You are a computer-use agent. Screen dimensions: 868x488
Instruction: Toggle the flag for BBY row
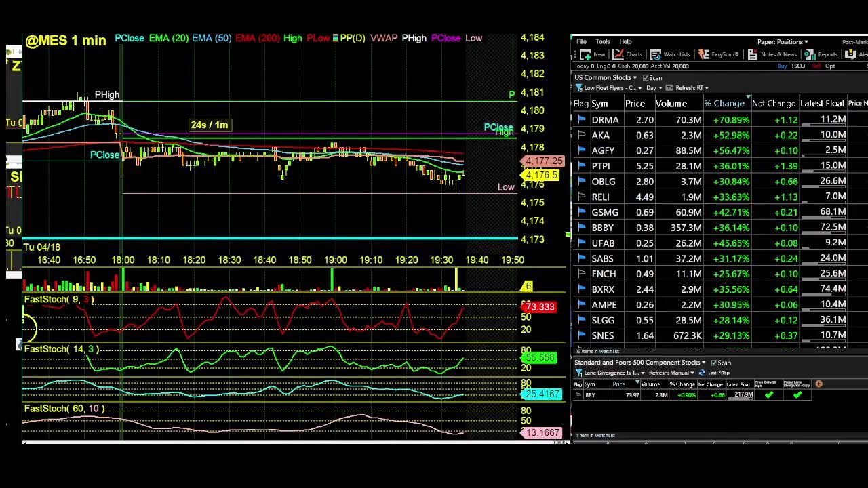[578, 395]
